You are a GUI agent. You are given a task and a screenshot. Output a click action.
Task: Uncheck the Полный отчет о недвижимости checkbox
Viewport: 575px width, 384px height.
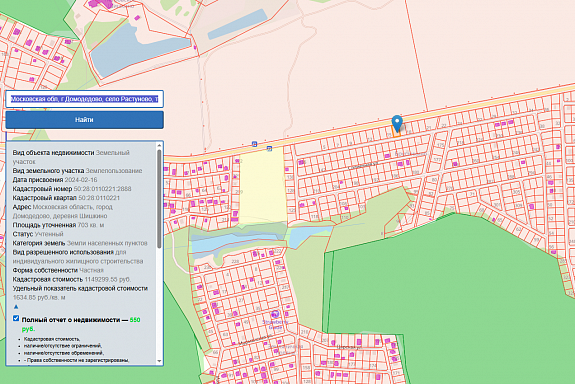click(16, 318)
